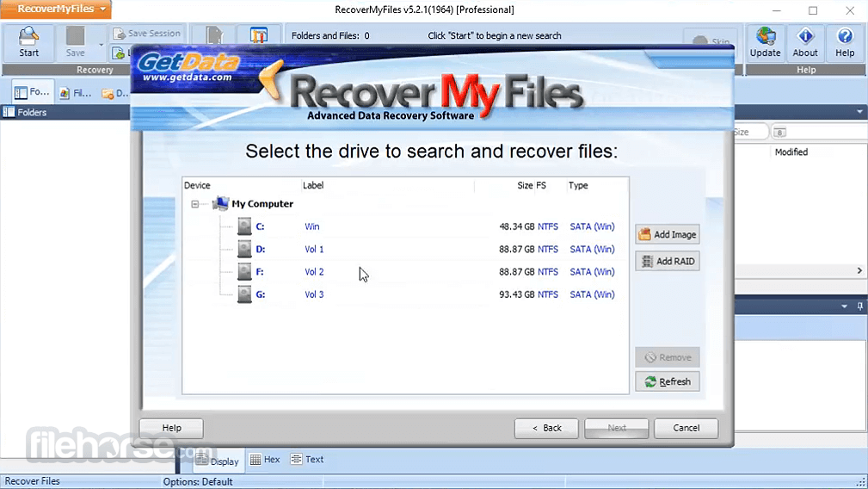Click the Add RAID button

pos(667,261)
